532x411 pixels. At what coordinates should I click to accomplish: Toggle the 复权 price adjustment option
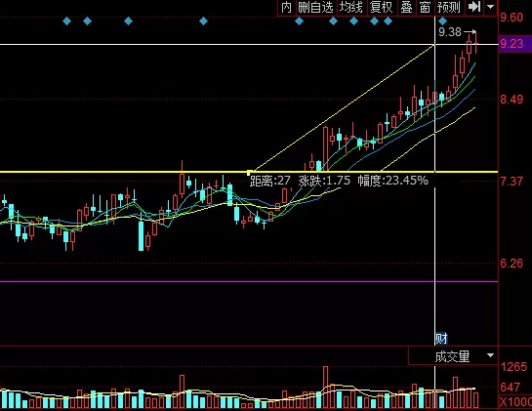[381, 7]
